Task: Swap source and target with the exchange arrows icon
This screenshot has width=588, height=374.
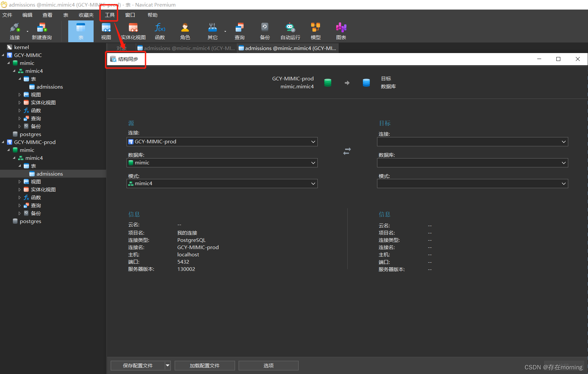Action: [347, 151]
